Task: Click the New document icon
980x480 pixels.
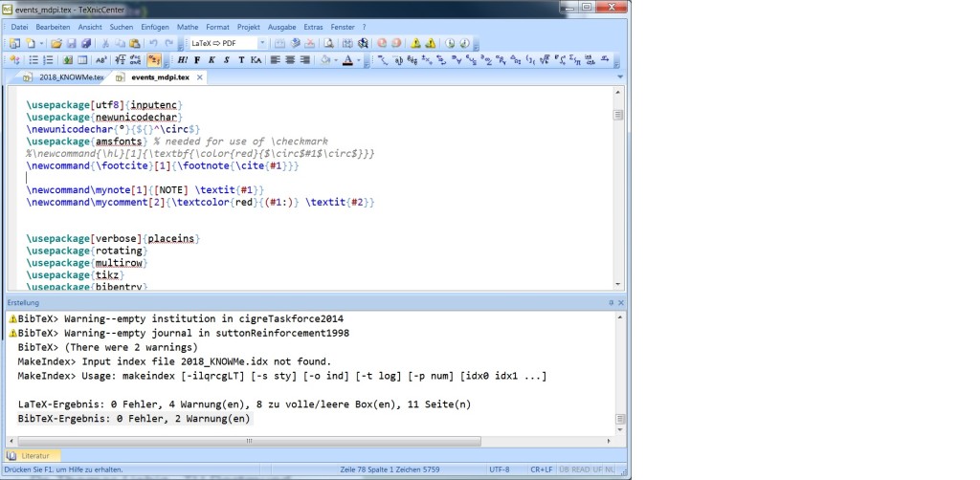Action: click(x=31, y=43)
